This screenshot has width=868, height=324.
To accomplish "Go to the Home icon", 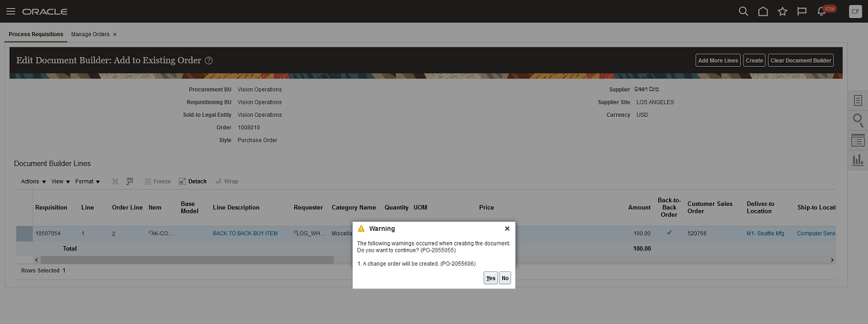I will point(763,11).
